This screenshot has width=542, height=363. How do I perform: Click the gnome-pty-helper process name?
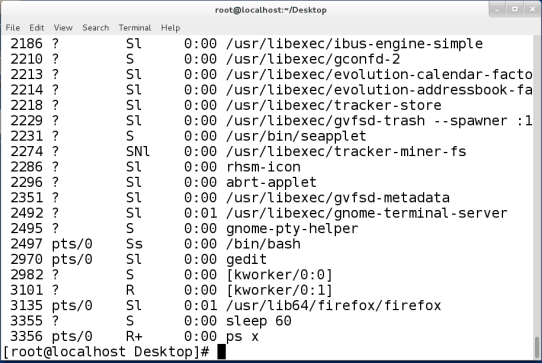pos(292,229)
